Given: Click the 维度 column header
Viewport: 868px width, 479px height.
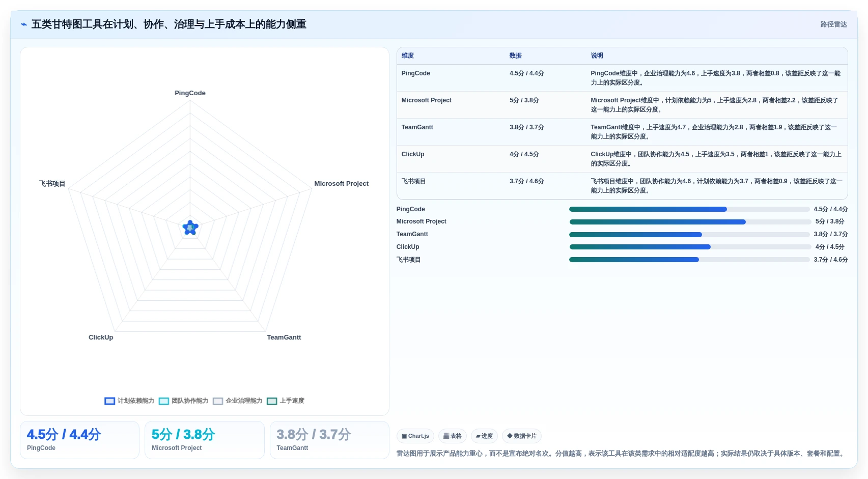Looking at the screenshot, I should point(408,56).
